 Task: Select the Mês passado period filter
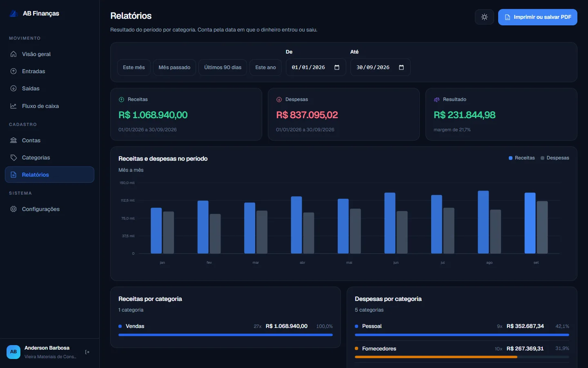(174, 67)
